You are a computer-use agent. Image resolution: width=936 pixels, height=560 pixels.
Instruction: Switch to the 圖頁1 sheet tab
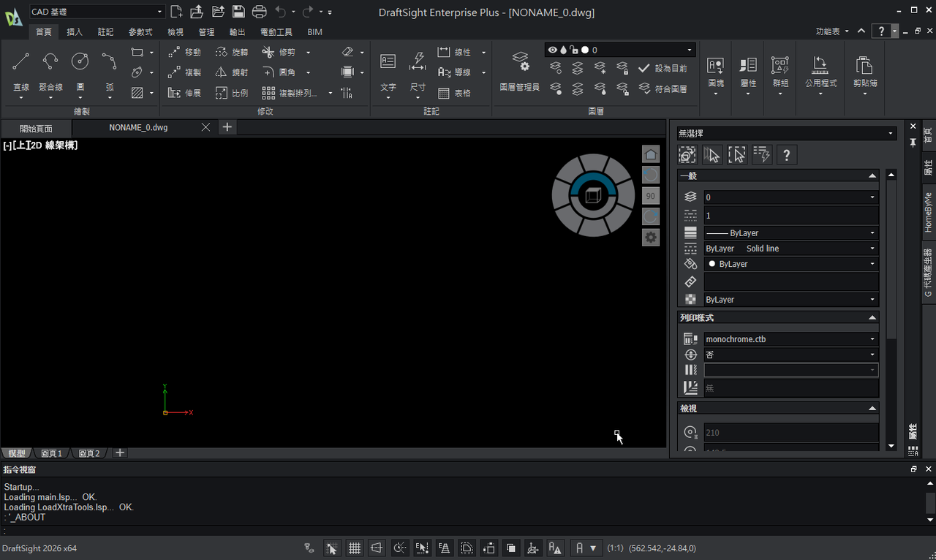point(51,453)
